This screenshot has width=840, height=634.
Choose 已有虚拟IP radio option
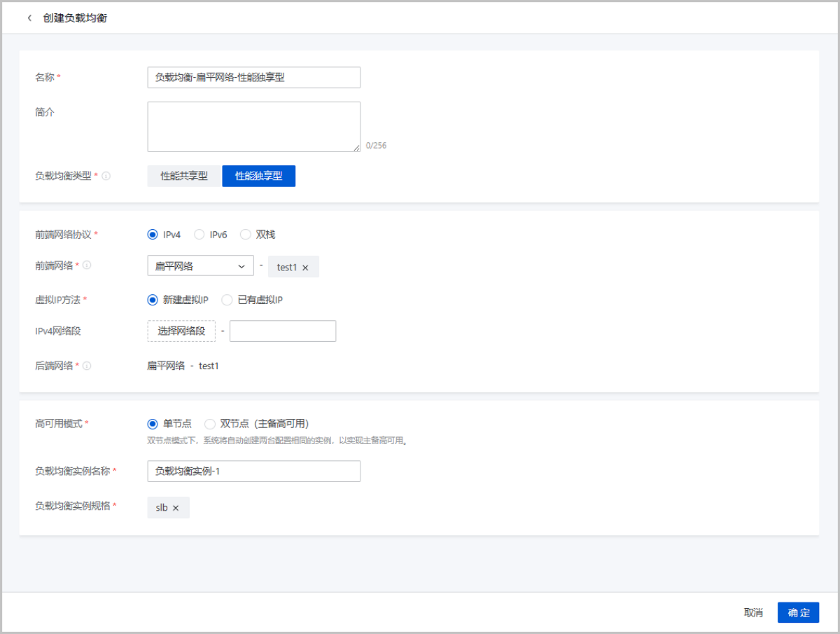[227, 300]
